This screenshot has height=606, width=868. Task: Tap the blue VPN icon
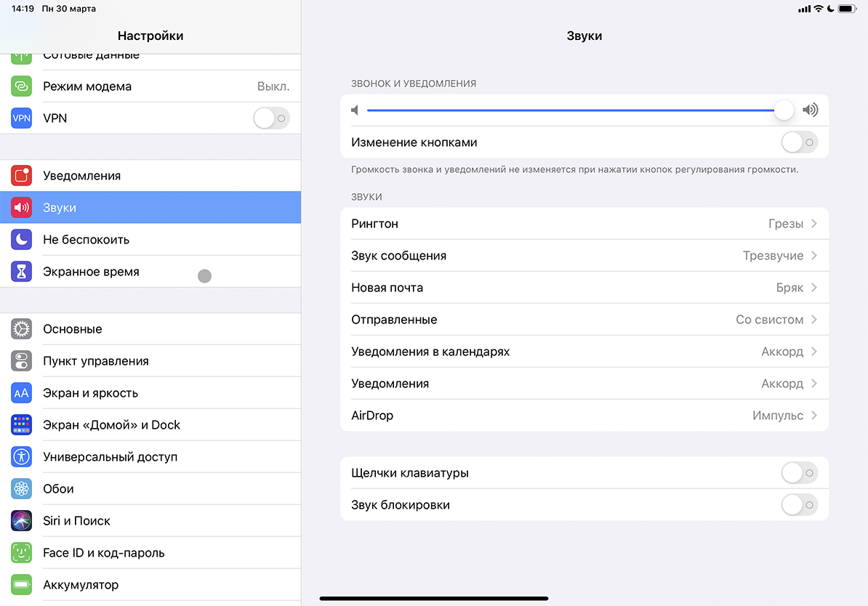click(x=22, y=118)
